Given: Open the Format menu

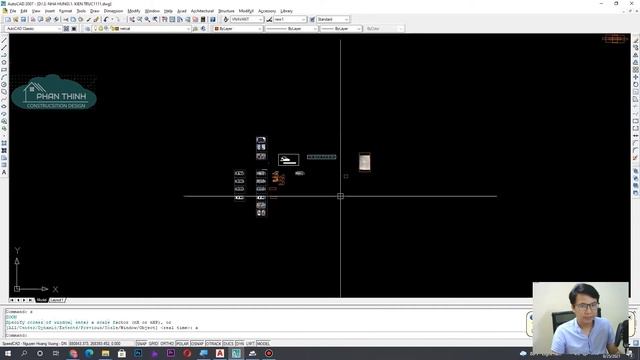Looking at the screenshot, I should click(65, 11).
